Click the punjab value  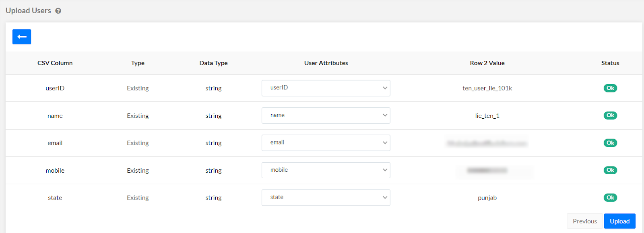[487, 198]
